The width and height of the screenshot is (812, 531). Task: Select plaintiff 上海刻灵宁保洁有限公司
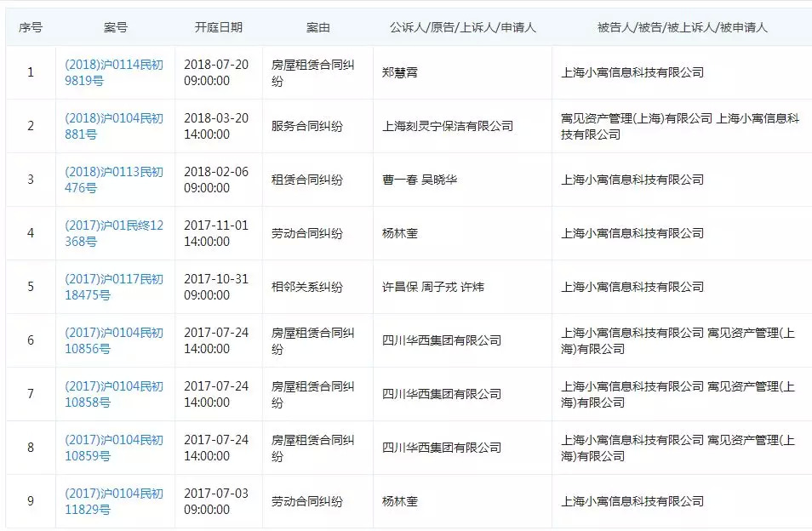point(448,126)
